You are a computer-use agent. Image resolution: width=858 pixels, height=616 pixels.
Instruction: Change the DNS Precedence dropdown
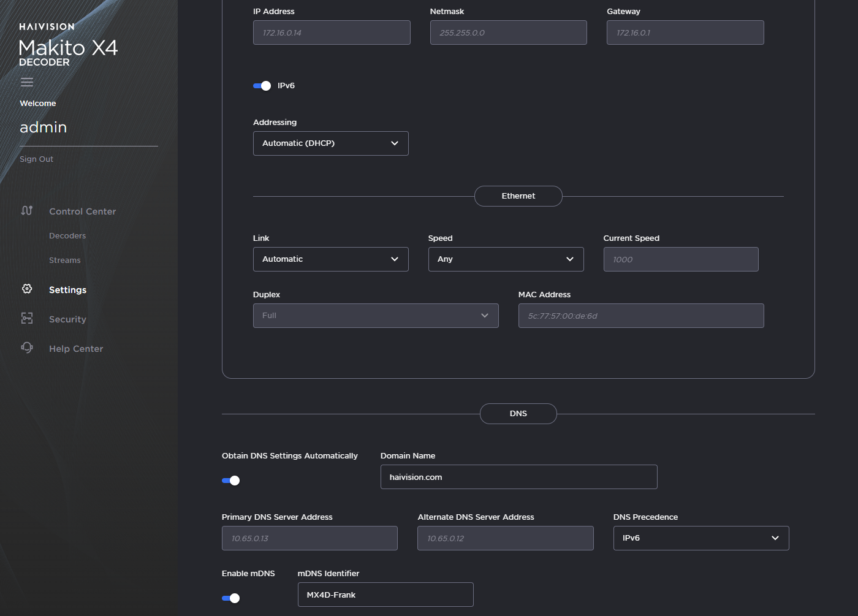(700, 538)
